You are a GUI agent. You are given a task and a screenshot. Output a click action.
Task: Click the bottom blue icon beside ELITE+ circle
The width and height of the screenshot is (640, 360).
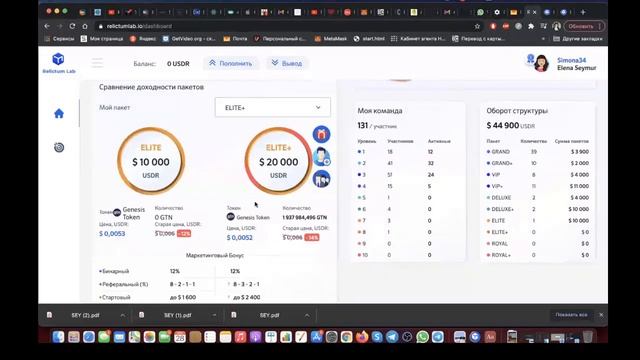point(322,179)
